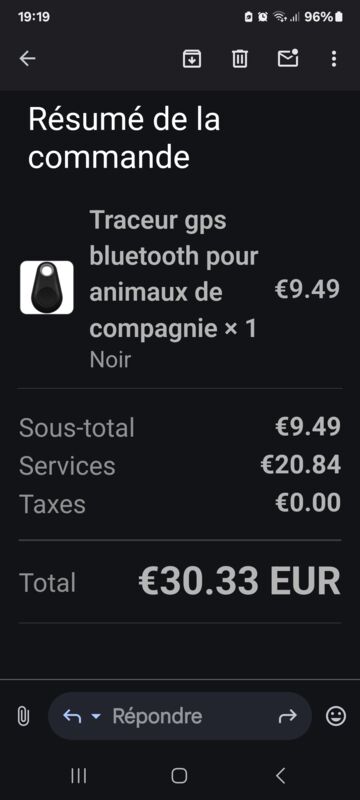
Task: Mark email as unread via envelope icon
Action: 288,58
